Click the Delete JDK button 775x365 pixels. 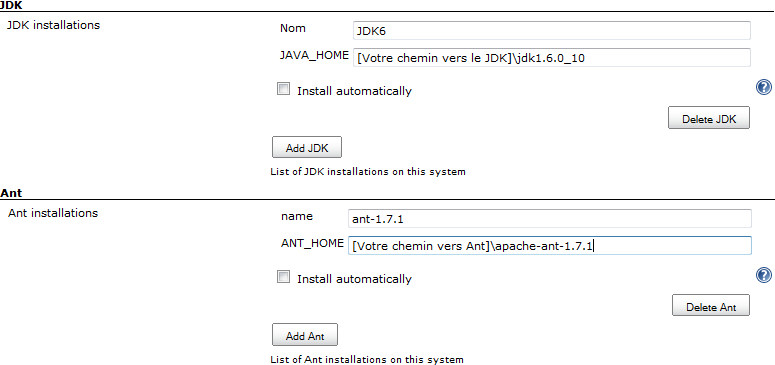tap(709, 118)
